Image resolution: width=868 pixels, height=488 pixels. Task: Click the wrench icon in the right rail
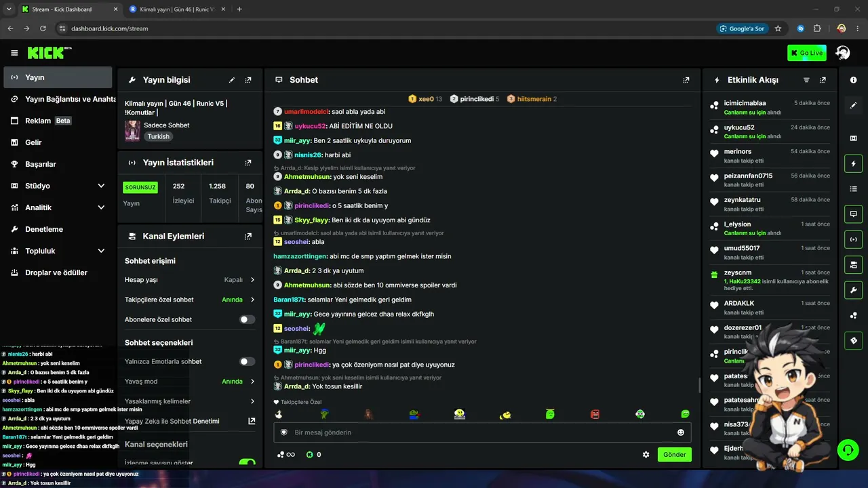tap(854, 290)
